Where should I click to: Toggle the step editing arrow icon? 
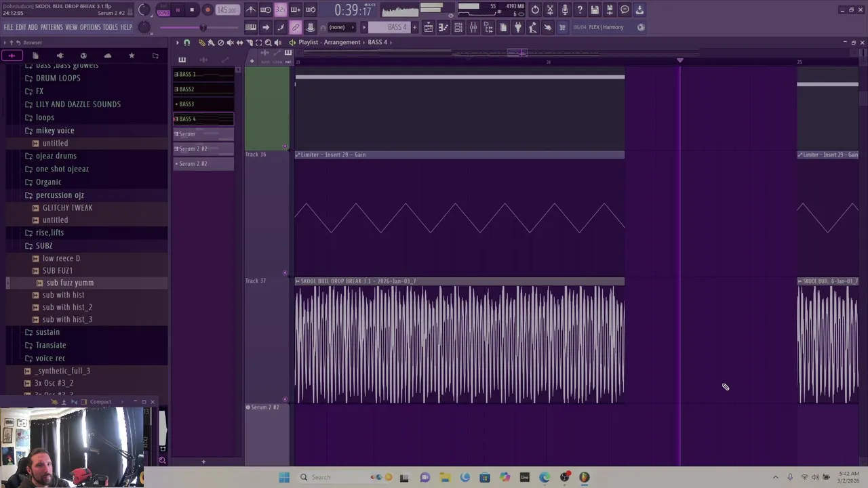point(266,27)
